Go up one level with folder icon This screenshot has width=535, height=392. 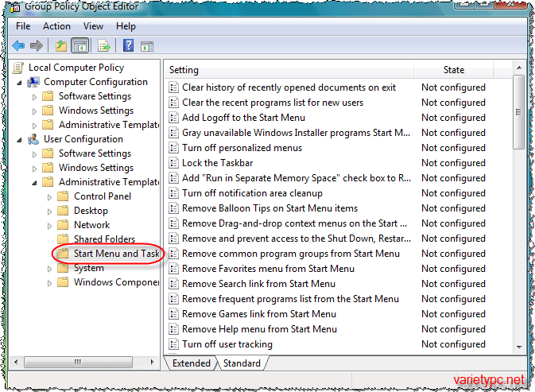tap(61, 45)
